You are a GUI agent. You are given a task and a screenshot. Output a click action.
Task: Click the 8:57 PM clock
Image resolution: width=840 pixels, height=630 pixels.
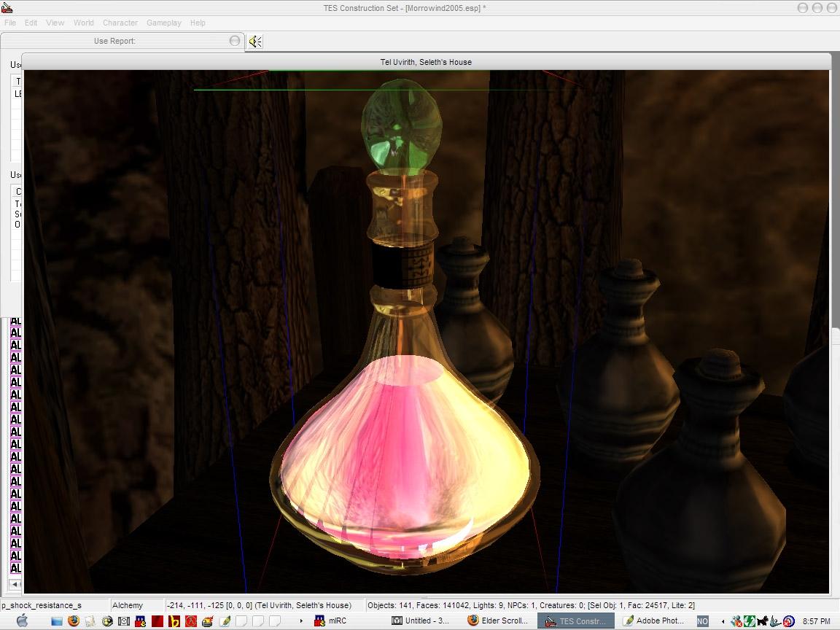coord(817,621)
